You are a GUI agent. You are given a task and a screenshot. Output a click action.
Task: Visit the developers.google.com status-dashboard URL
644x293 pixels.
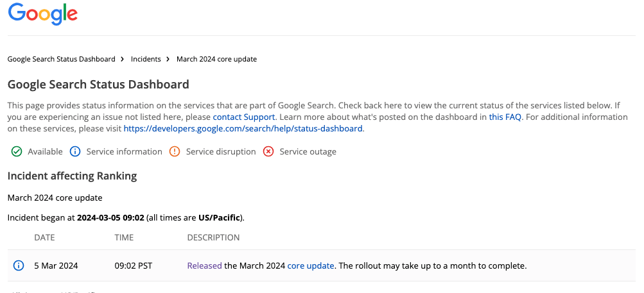(x=243, y=128)
